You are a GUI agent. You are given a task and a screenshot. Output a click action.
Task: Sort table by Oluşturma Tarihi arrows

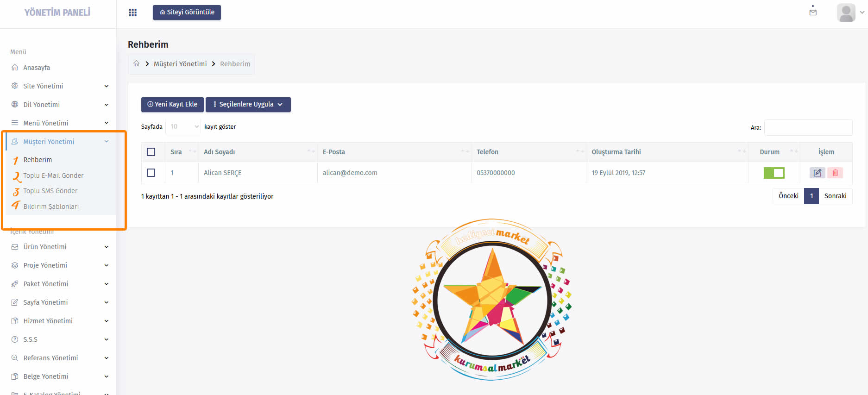coord(742,151)
